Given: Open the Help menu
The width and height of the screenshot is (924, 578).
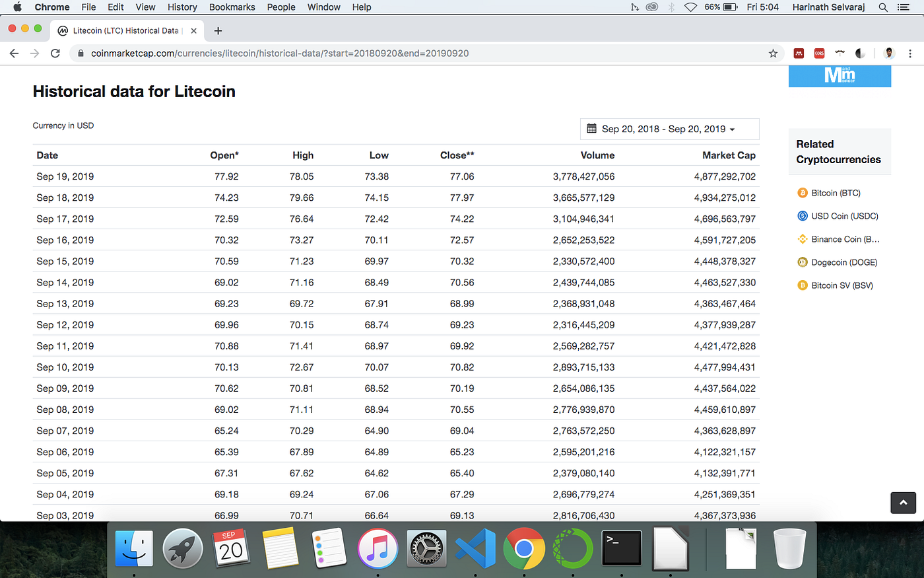Looking at the screenshot, I should click(x=362, y=7).
